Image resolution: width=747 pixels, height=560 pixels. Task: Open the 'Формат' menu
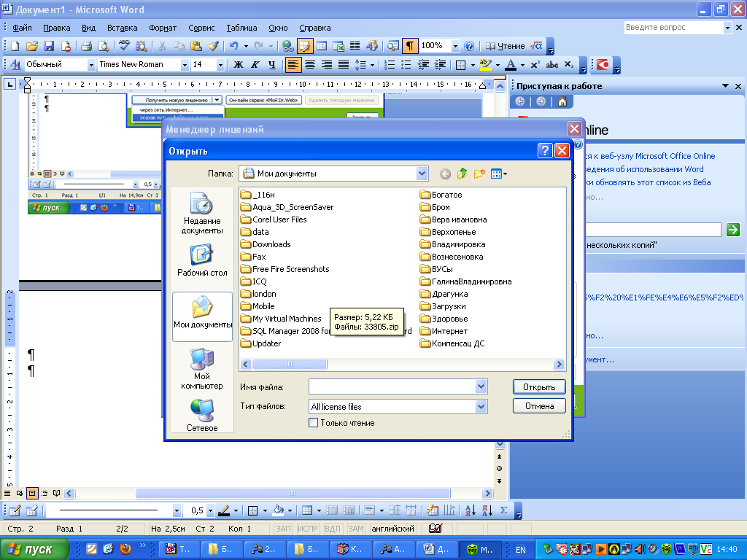pyautogui.click(x=163, y=28)
